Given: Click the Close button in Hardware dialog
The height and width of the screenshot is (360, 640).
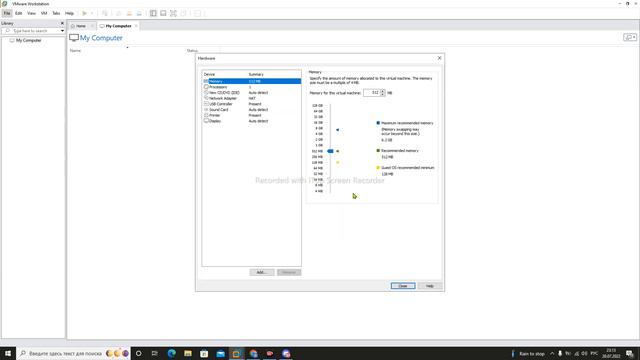Looking at the screenshot, I should 403,286.
